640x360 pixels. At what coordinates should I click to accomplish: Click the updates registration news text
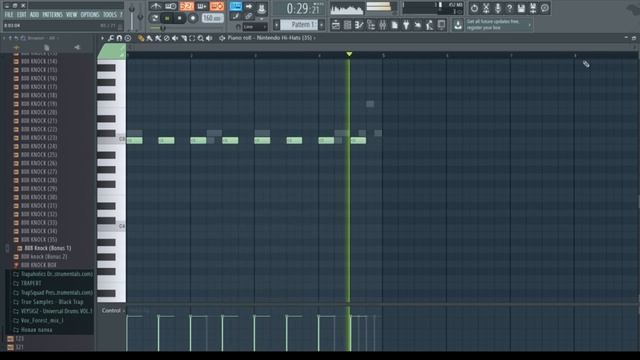tap(493, 24)
